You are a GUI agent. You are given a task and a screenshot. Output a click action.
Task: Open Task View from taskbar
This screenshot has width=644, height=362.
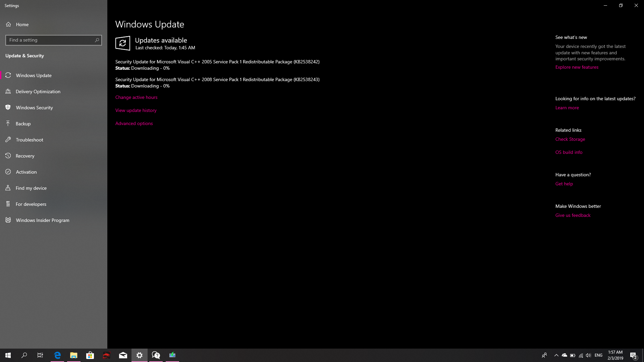click(x=40, y=355)
